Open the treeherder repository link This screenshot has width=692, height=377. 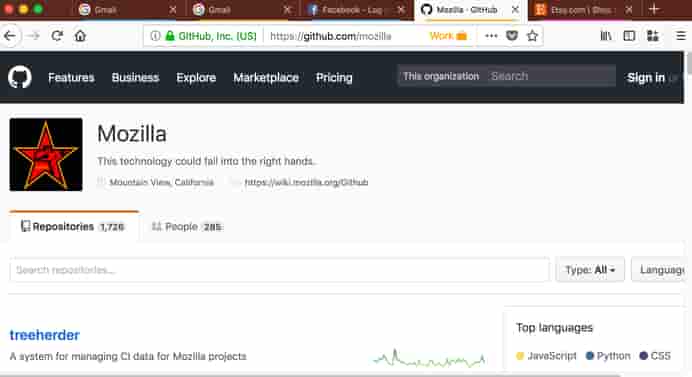pos(45,335)
